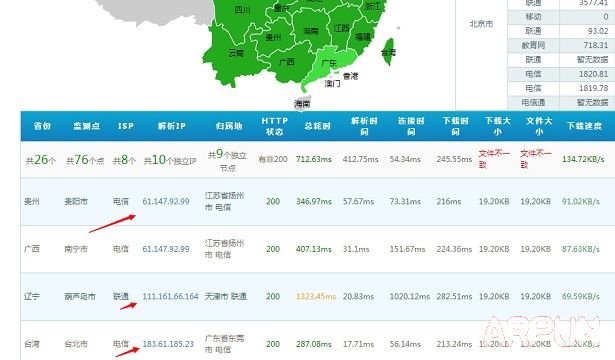Select 四川 province on the map
615x360 pixels.
(242, 10)
